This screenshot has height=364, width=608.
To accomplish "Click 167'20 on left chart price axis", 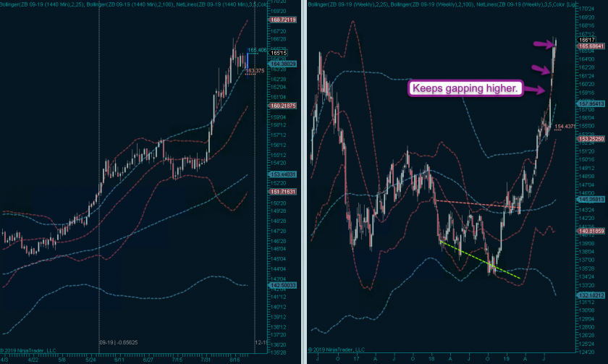I will click(279, 31).
